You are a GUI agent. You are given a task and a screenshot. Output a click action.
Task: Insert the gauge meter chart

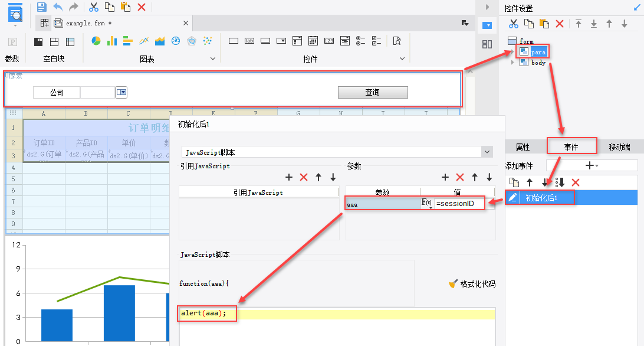click(x=176, y=41)
